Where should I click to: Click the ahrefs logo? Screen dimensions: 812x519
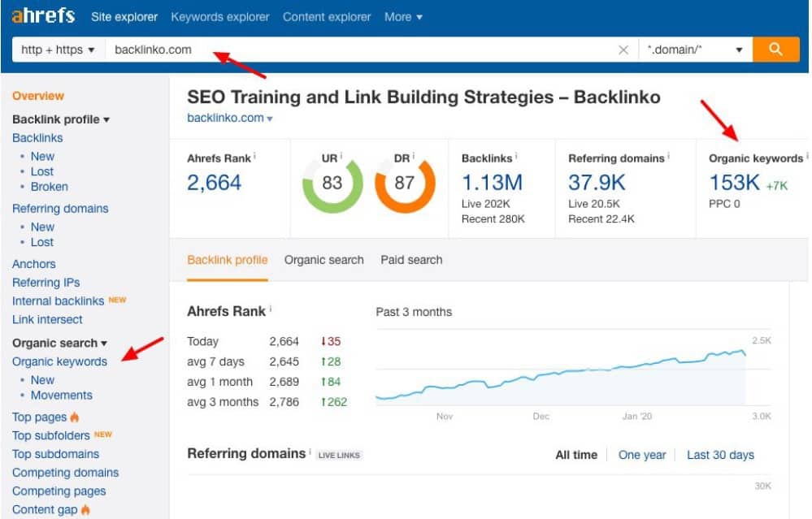pyautogui.click(x=44, y=15)
